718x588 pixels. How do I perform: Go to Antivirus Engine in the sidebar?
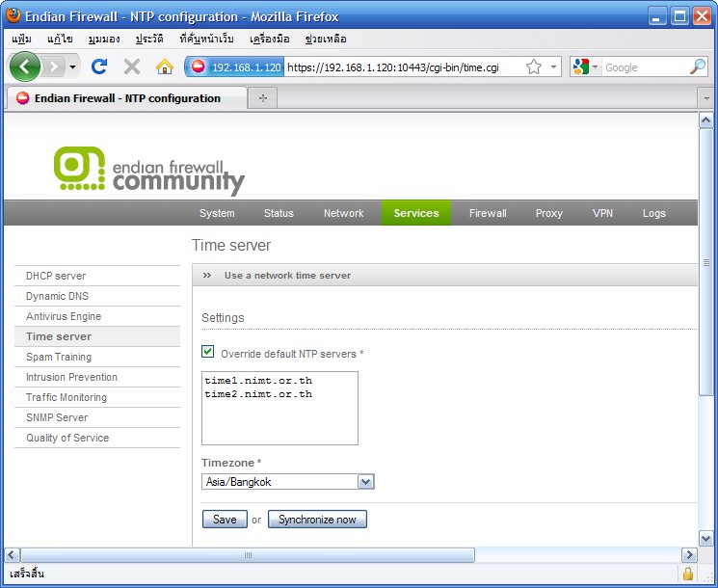[x=97, y=316]
